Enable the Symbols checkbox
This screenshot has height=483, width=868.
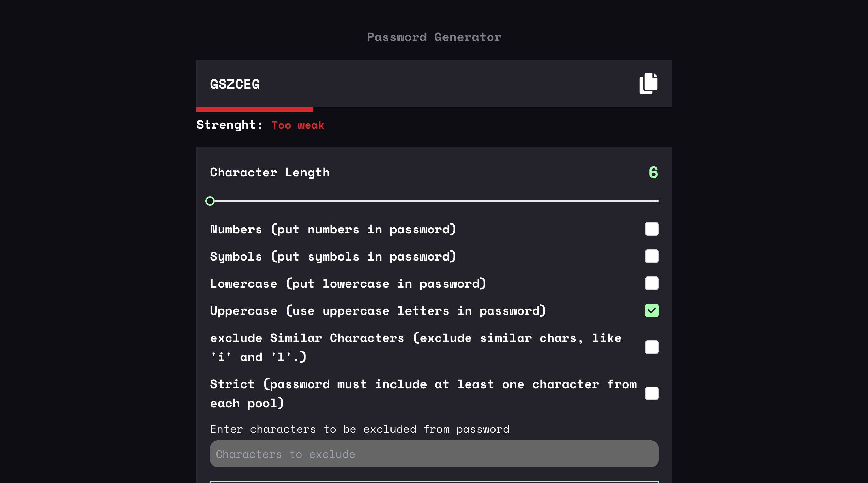(x=652, y=256)
